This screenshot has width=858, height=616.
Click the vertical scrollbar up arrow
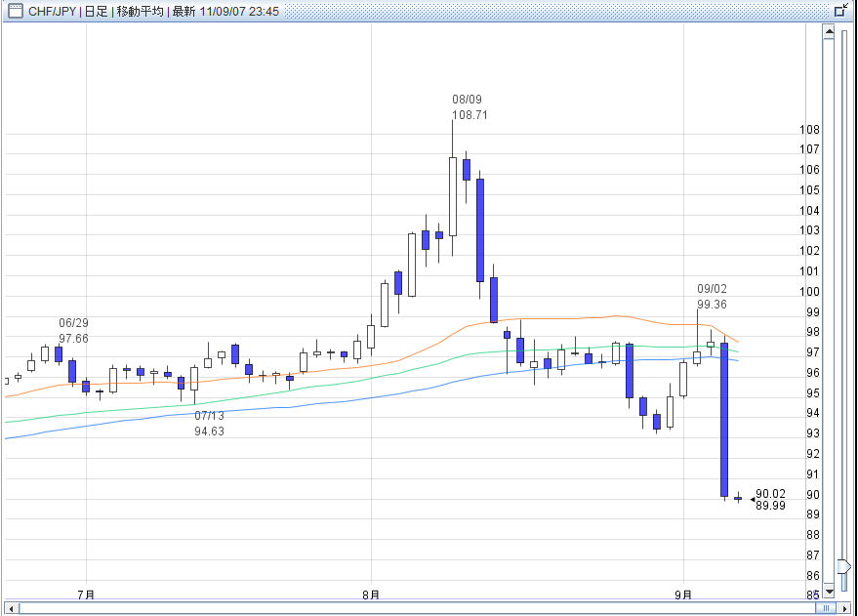tap(829, 32)
